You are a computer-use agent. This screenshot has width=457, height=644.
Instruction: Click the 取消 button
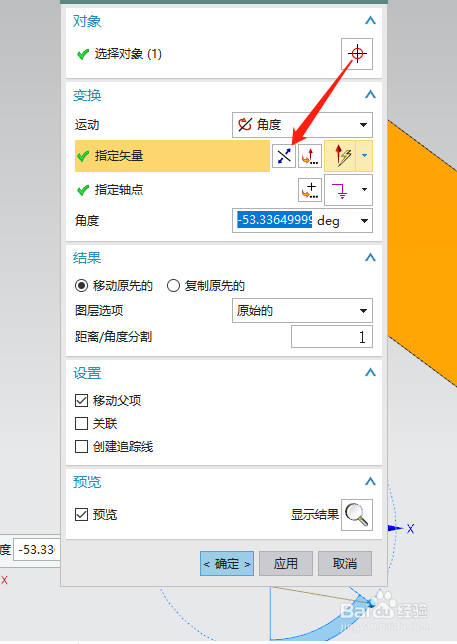(x=345, y=564)
